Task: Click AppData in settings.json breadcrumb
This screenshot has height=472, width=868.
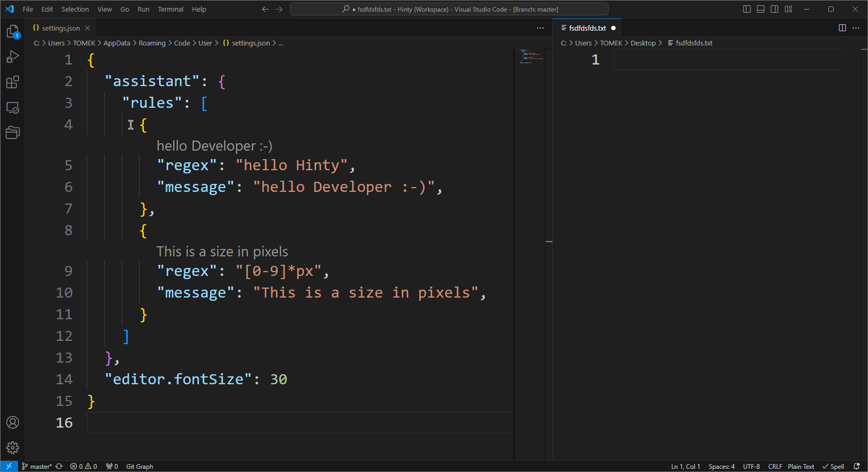Action: click(117, 43)
